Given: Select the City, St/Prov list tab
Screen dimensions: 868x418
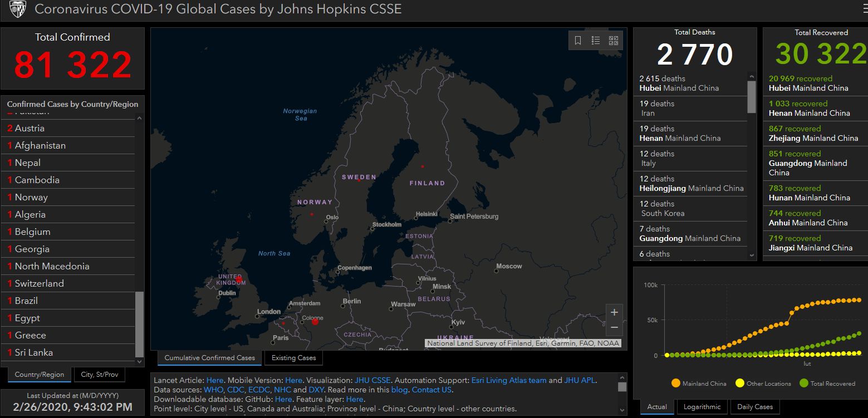Looking at the screenshot, I should [100, 375].
